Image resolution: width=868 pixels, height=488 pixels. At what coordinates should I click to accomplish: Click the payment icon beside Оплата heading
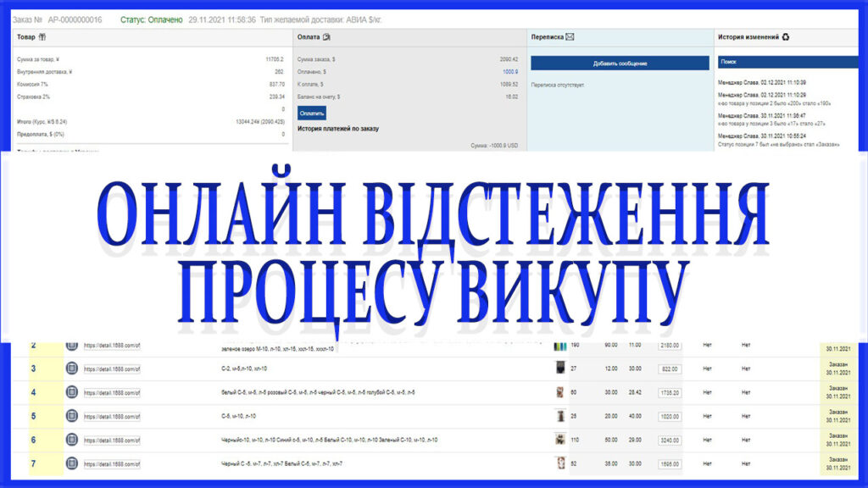327,36
